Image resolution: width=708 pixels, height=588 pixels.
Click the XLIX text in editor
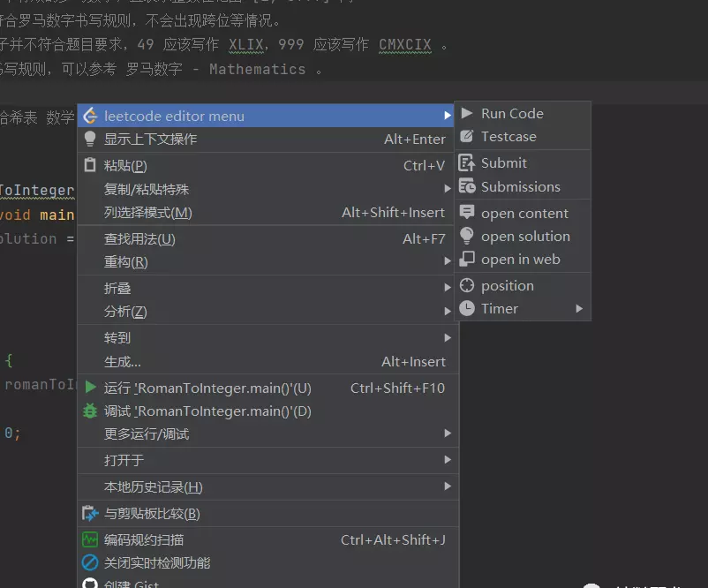click(x=246, y=44)
